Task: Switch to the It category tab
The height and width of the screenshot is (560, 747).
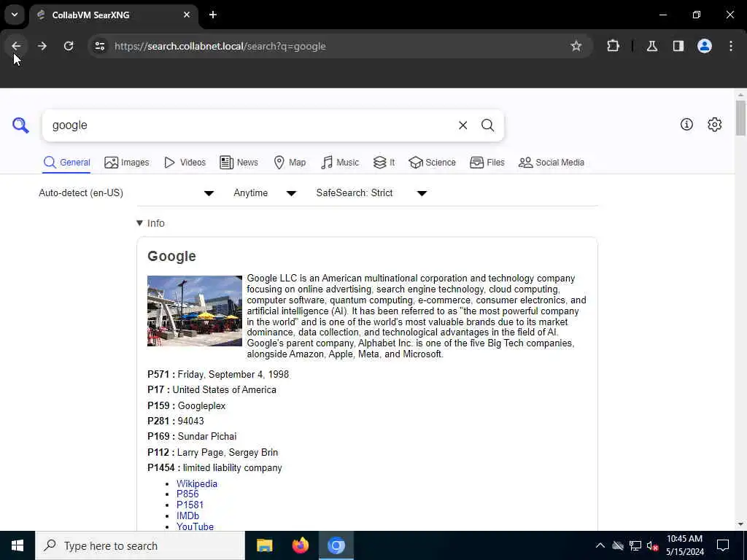Action: (x=384, y=163)
